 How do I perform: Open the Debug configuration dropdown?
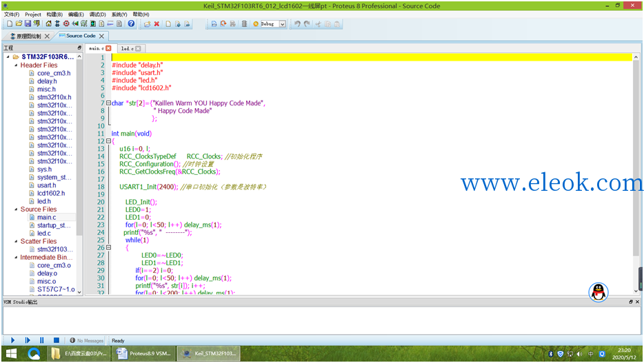coord(283,24)
